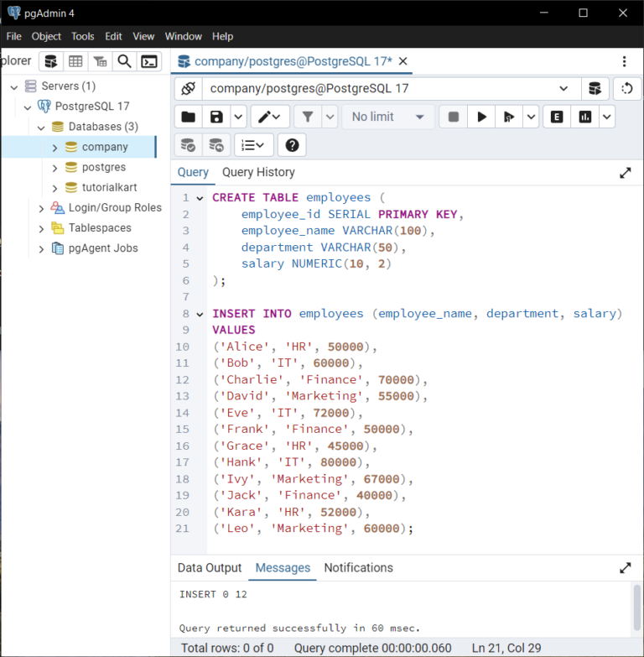Open the save options dropdown arrow
Viewport: 644px width, 657px height.
238,117
